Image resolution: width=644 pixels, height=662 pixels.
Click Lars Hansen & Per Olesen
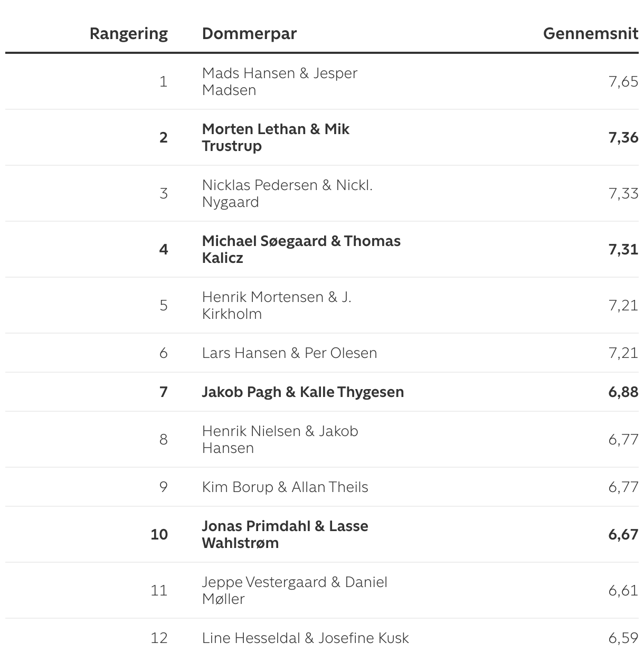[x=289, y=353]
